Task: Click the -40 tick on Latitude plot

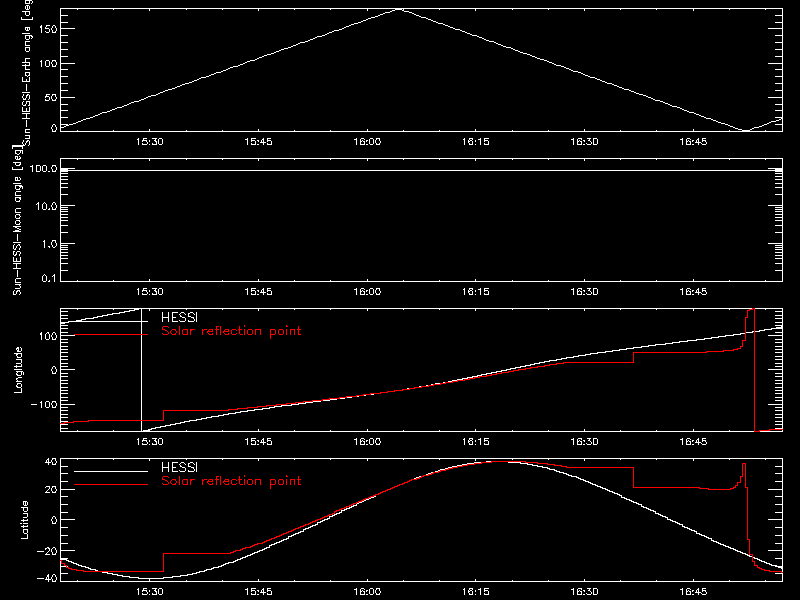Action: (47, 578)
